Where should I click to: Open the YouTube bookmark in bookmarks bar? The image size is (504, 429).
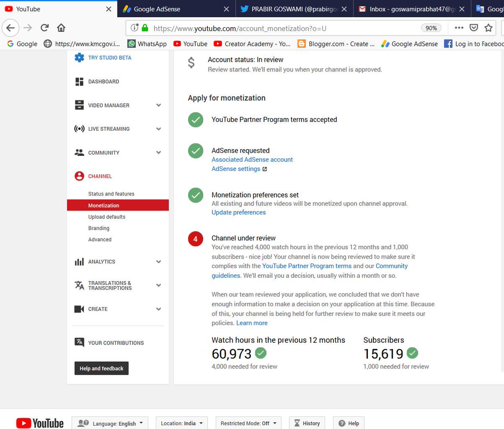[x=190, y=44]
